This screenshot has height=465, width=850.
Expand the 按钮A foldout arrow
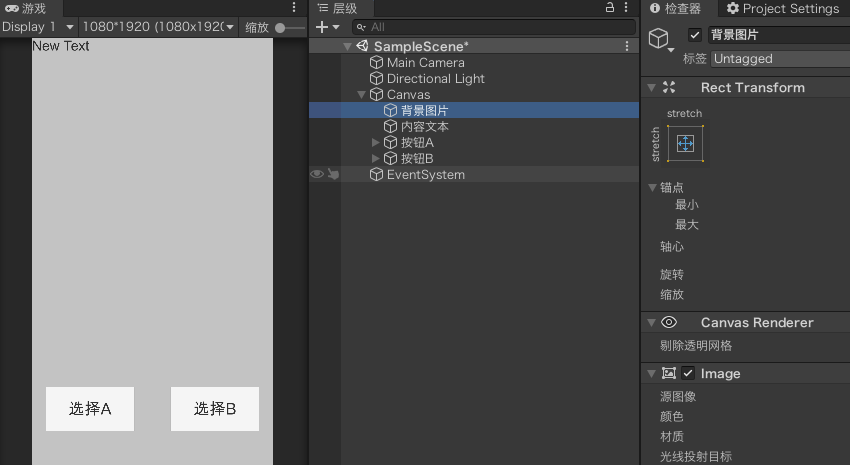tap(375, 143)
